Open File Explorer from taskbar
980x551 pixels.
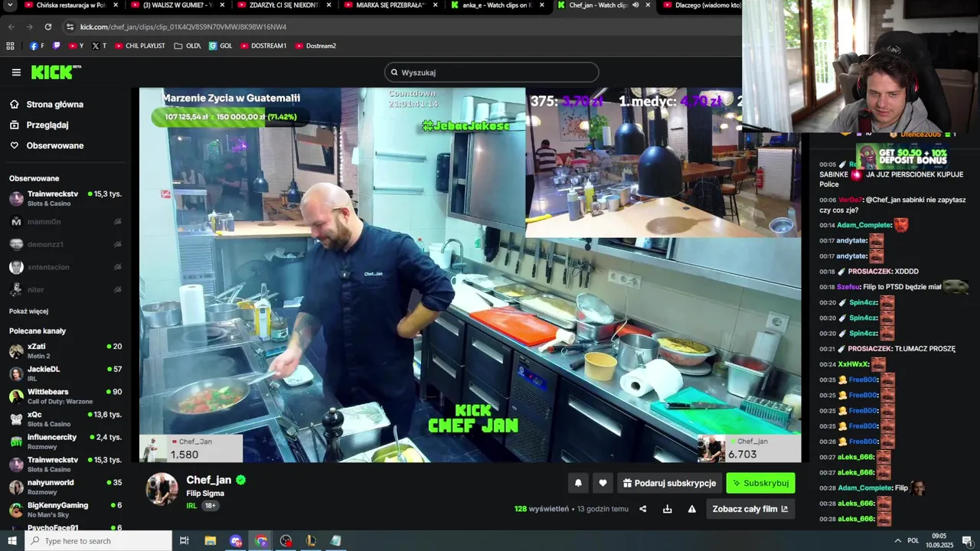pos(211,541)
